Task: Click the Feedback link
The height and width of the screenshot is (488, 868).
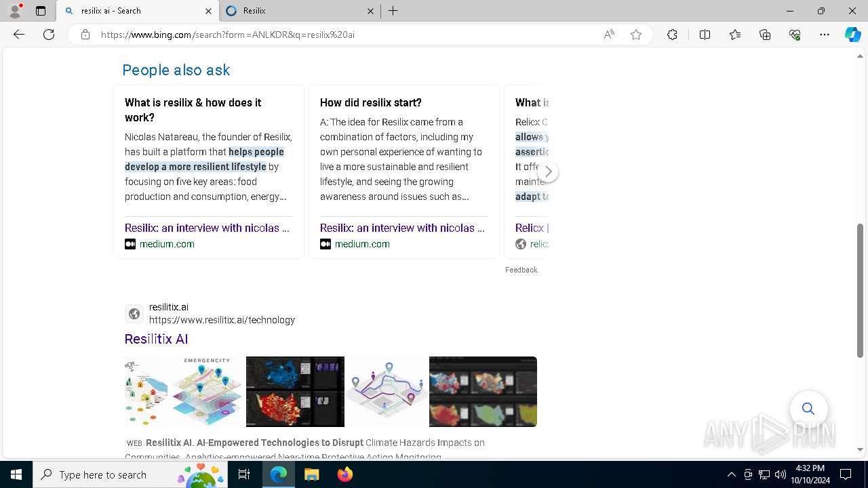Action: (521, 270)
